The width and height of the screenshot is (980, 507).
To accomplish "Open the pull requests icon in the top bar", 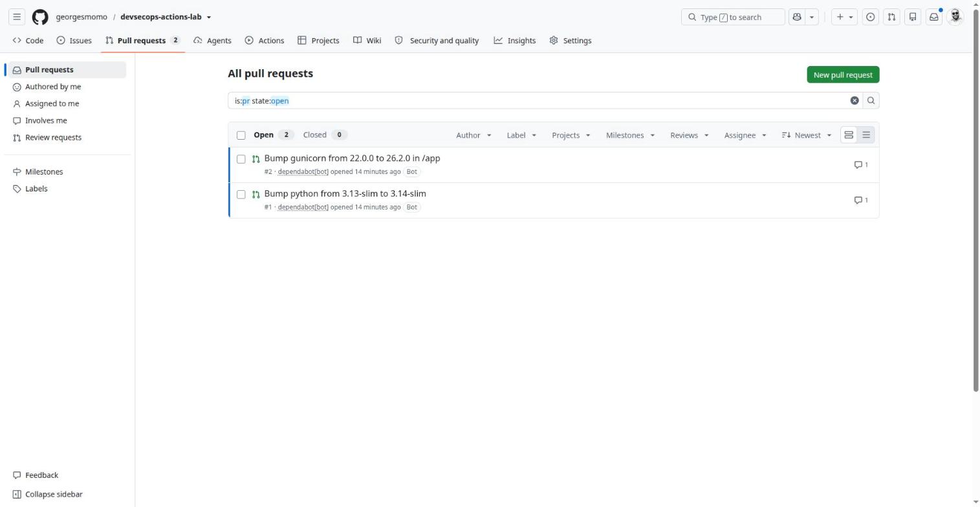I will (x=891, y=17).
